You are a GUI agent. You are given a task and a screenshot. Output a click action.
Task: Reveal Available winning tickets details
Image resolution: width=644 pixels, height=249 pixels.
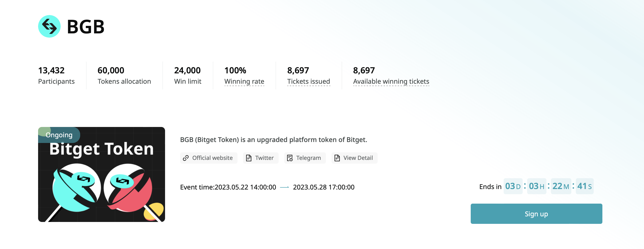point(391,81)
